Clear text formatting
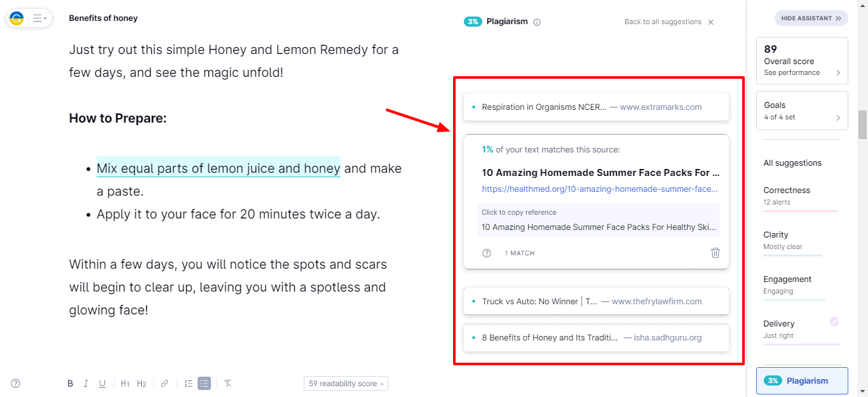Image resolution: width=868 pixels, height=397 pixels. 227,384
